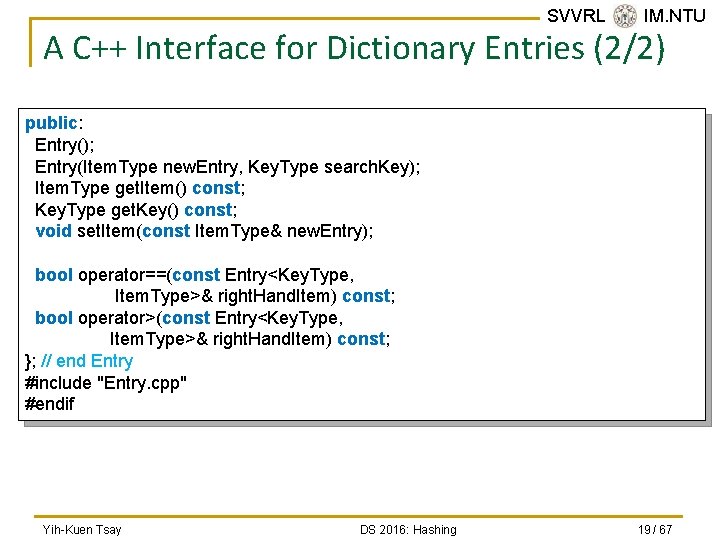Click the page number '19 / 67'
This screenshot has height=540, width=720.
[655, 529]
